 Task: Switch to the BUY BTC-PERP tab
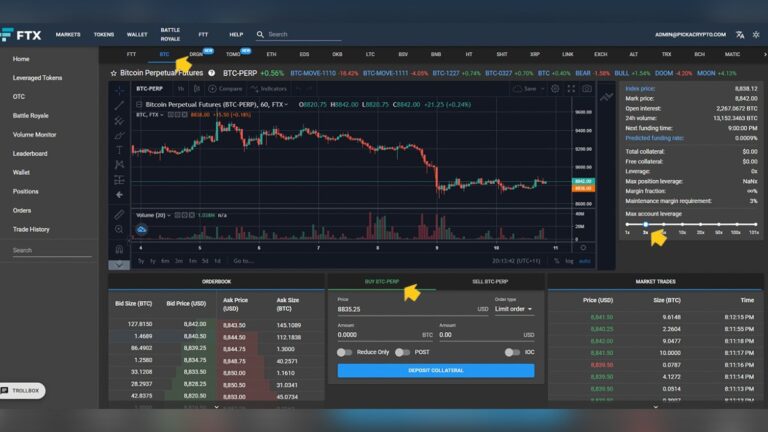coord(382,282)
